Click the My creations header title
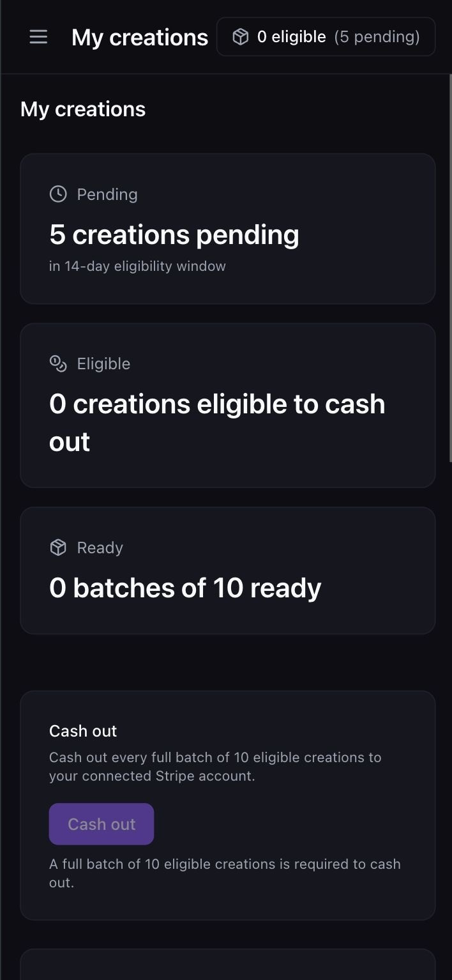 [x=140, y=37]
